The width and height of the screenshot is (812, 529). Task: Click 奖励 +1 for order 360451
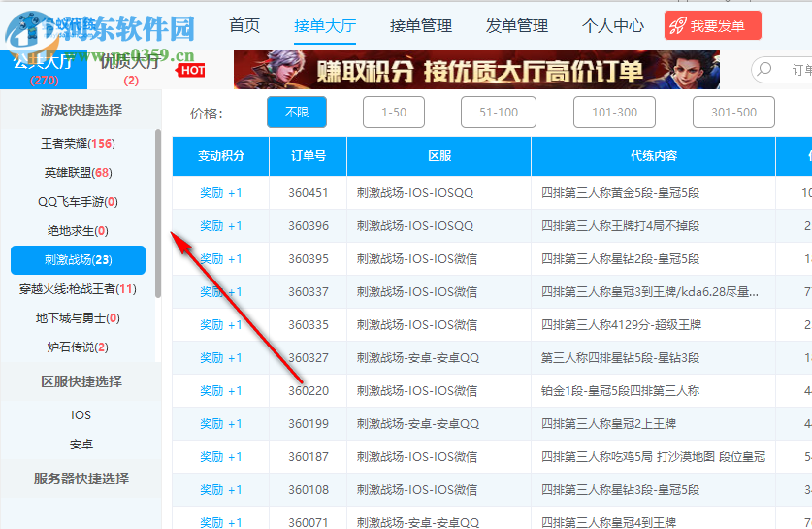point(220,193)
